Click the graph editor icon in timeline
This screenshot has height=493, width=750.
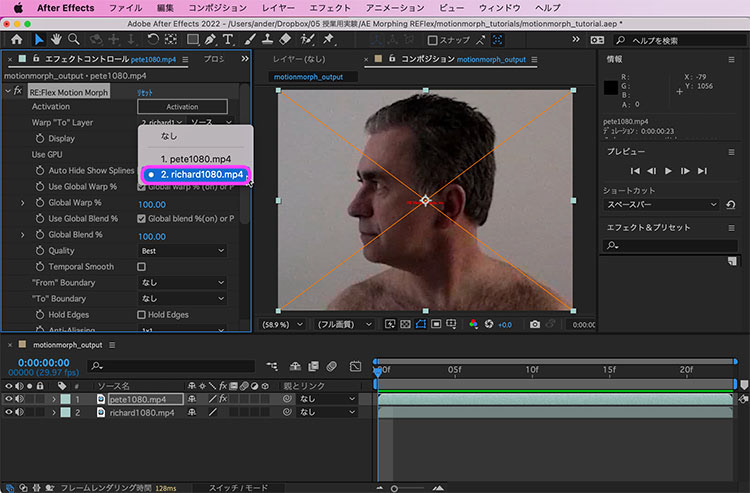pos(355,366)
